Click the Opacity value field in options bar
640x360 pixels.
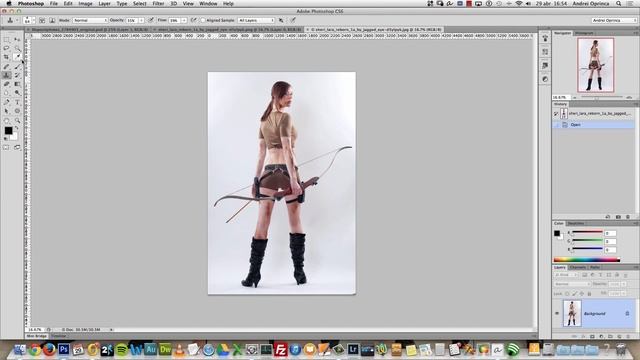131,20
